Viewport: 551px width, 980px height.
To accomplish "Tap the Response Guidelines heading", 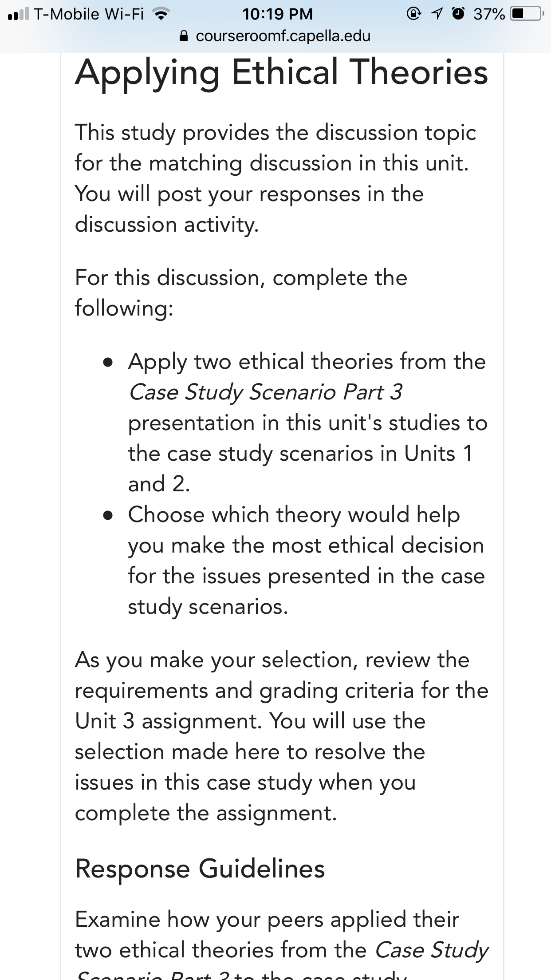I will (x=200, y=869).
